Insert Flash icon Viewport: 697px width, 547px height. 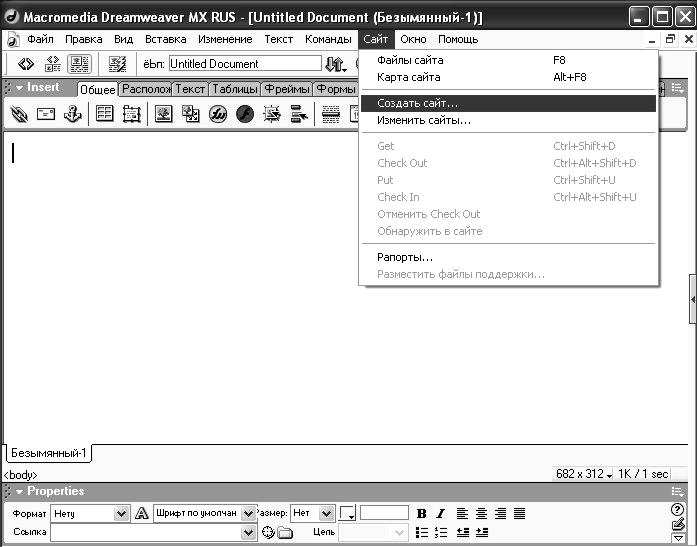(245, 114)
